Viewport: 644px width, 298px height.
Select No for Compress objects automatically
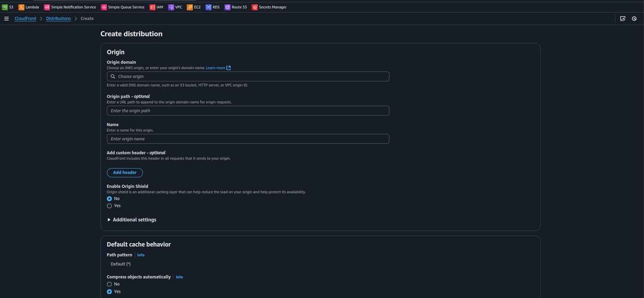pyautogui.click(x=110, y=284)
